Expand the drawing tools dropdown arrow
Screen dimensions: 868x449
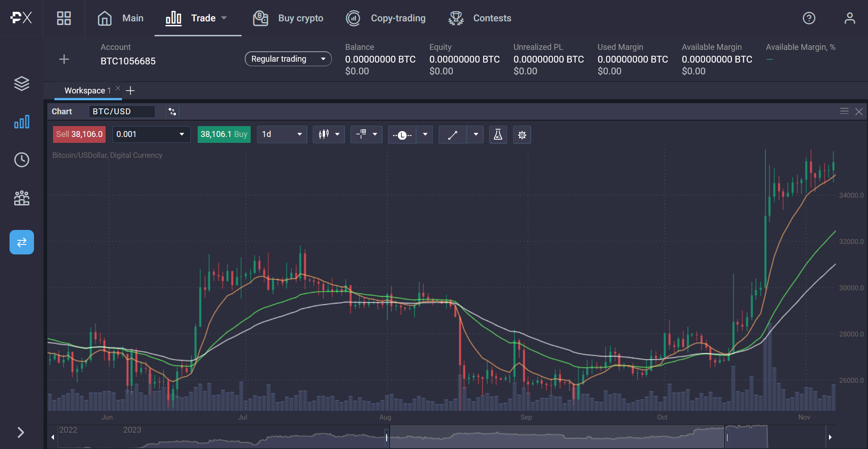[x=475, y=134]
